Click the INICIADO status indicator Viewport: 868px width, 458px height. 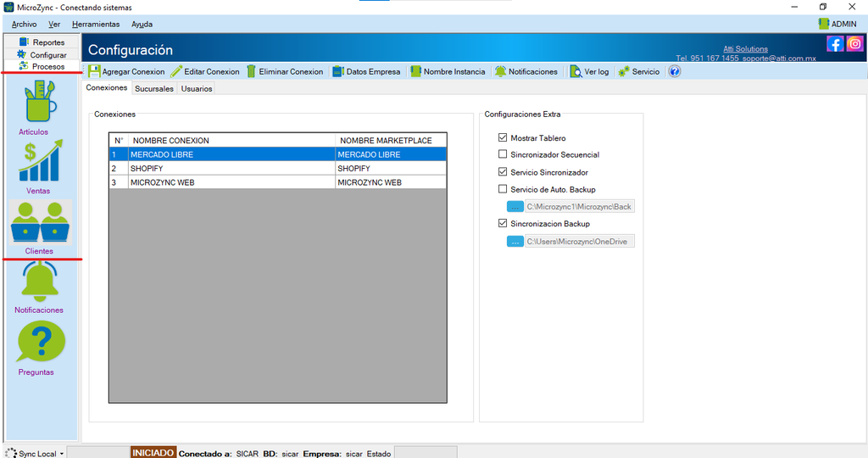point(153,452)
